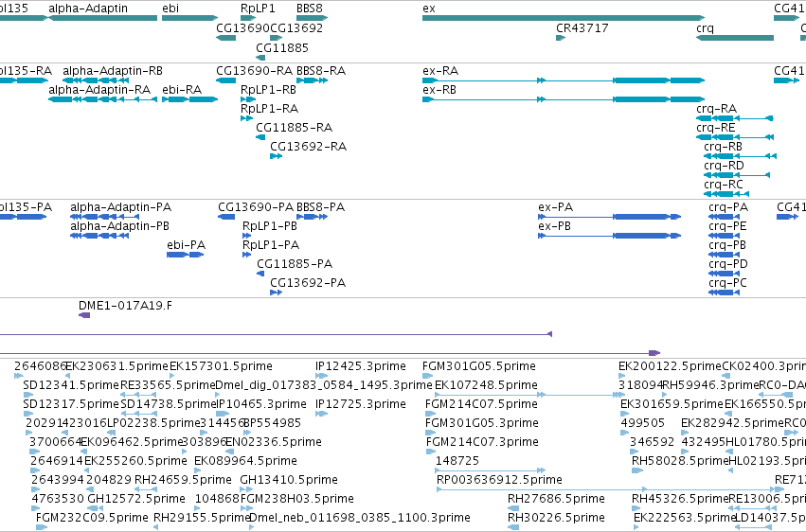Click the alpha-Adaptin-RA transcript label

tap(99, 90)
